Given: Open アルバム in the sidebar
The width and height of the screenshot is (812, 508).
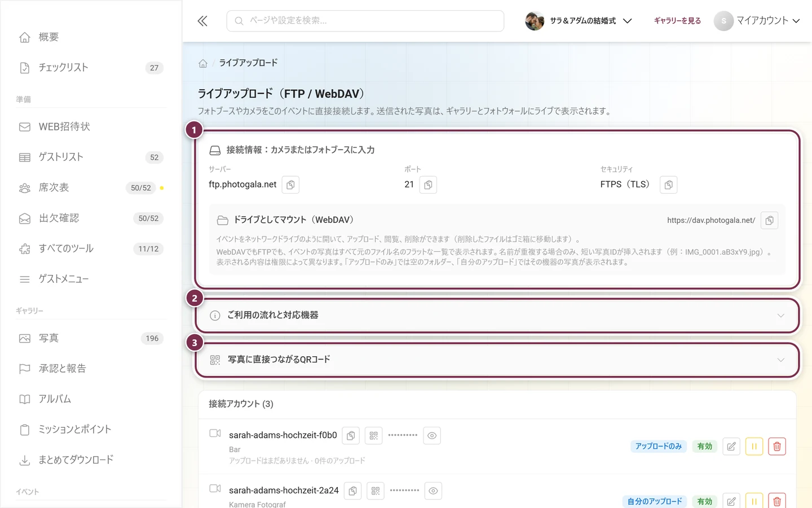Looking at the screenshot, I should pyautogui.click(x=91, y=400).
